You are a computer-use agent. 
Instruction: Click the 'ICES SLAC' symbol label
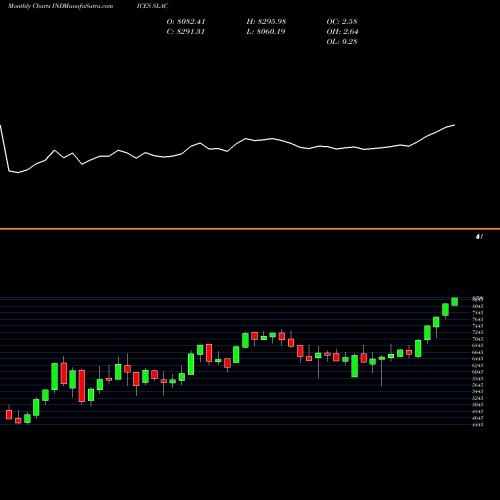point(152,6)
